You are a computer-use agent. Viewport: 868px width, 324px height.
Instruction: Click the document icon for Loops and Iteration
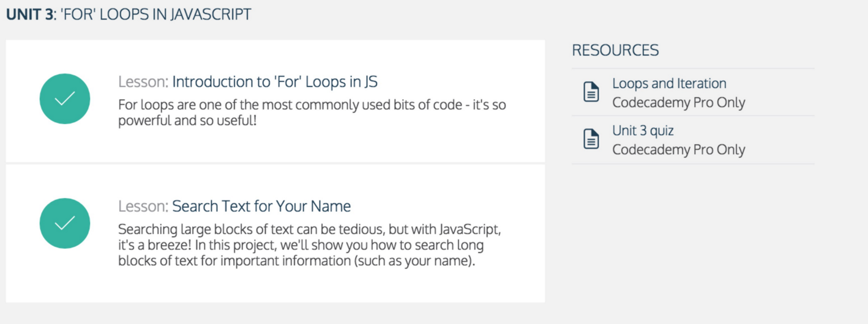click(591, 92)
